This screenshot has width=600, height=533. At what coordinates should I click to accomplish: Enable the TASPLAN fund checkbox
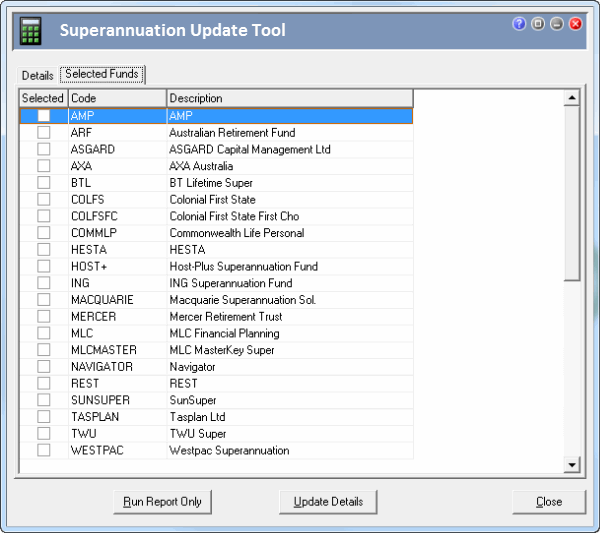click(44, 417)
